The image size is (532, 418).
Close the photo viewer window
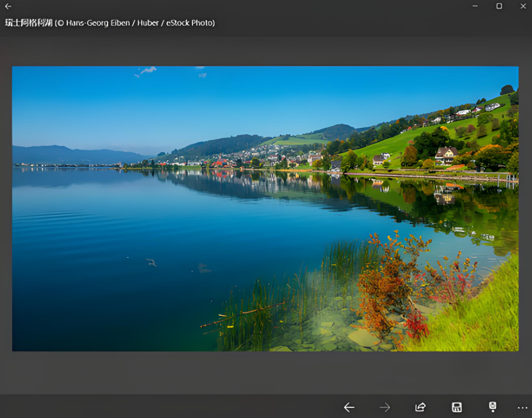[523, 6]
